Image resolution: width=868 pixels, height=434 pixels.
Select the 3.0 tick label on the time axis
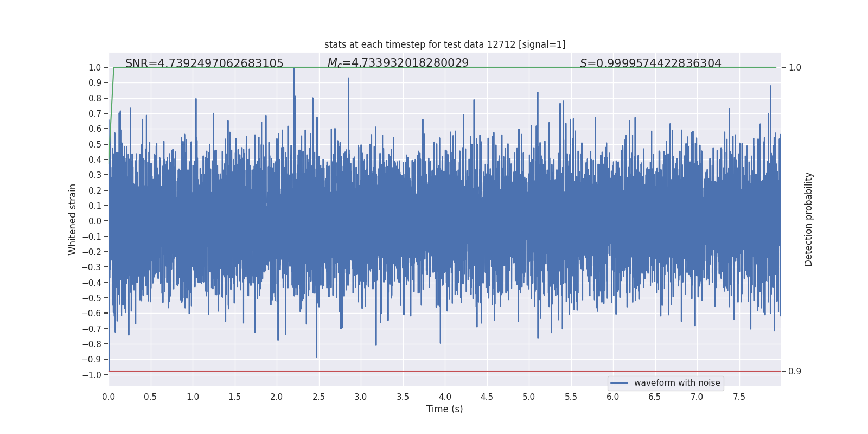(x=361, y=397)
